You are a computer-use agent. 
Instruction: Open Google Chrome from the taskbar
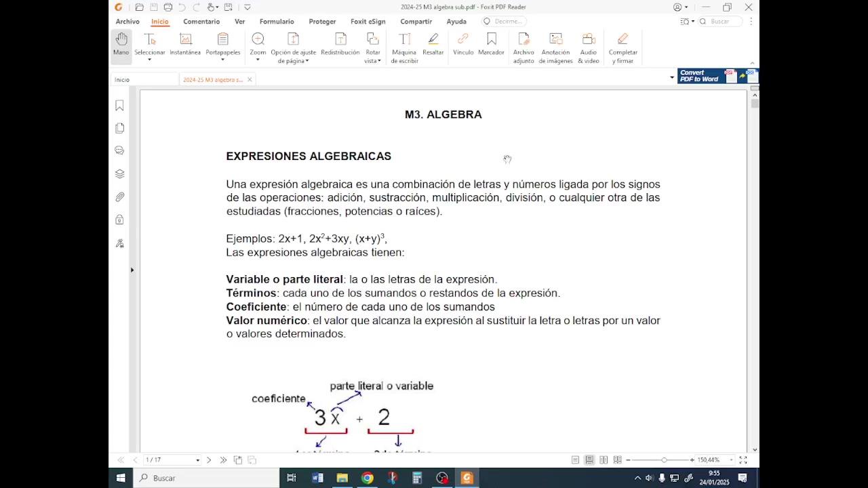(367, 478)
